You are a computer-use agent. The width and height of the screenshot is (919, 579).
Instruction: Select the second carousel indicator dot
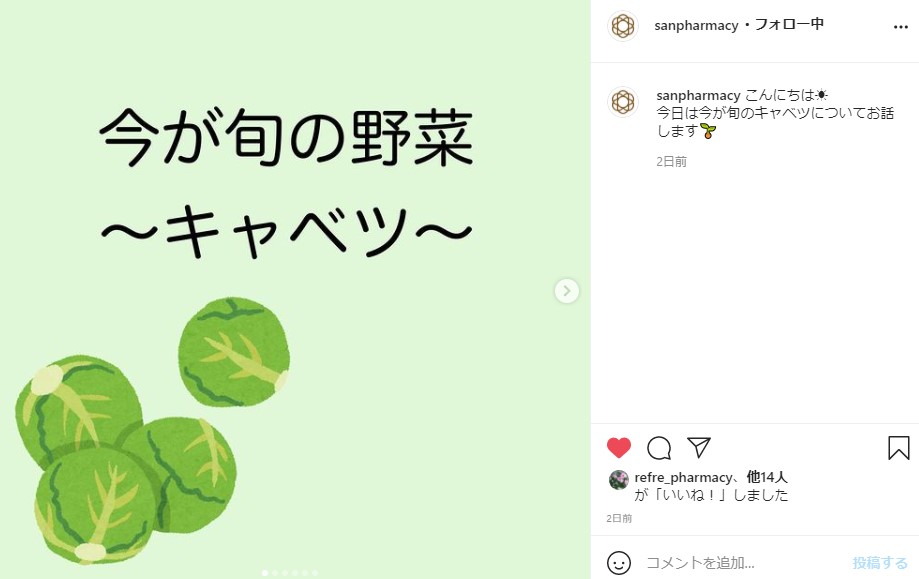(275, 573)
